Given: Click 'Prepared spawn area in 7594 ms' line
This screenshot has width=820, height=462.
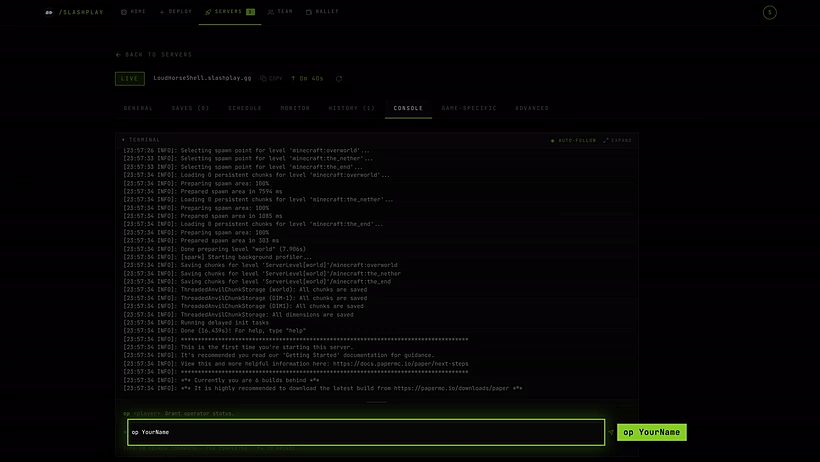Looking at the screenshot, I should [203, 191].
